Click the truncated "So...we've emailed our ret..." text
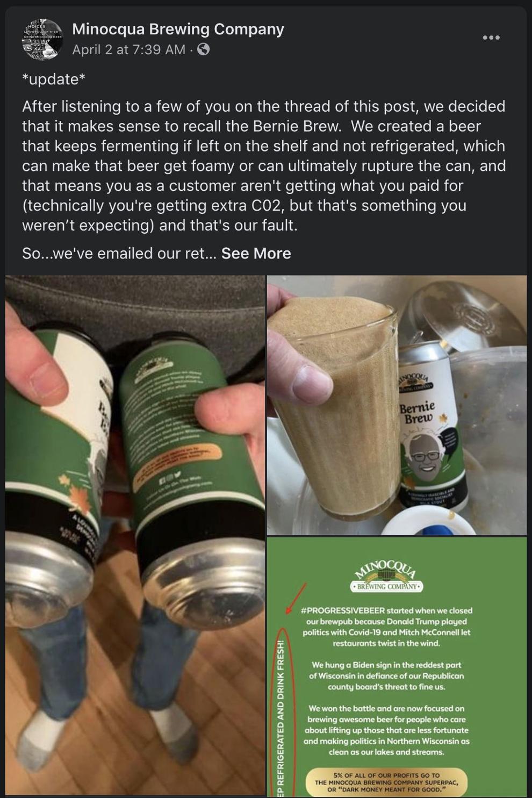This screenshot has height=798, width=532. point(119,253)
